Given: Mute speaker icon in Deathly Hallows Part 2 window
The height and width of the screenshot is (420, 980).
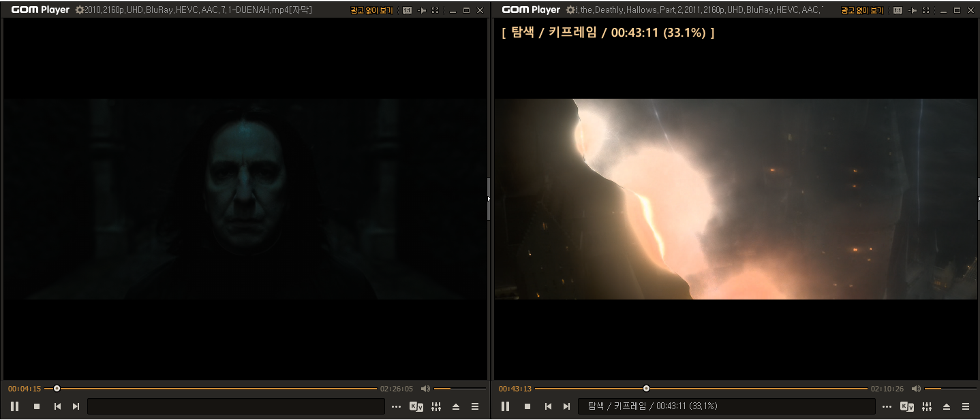Looking at the screenshot, I should (x=916, y=389).
